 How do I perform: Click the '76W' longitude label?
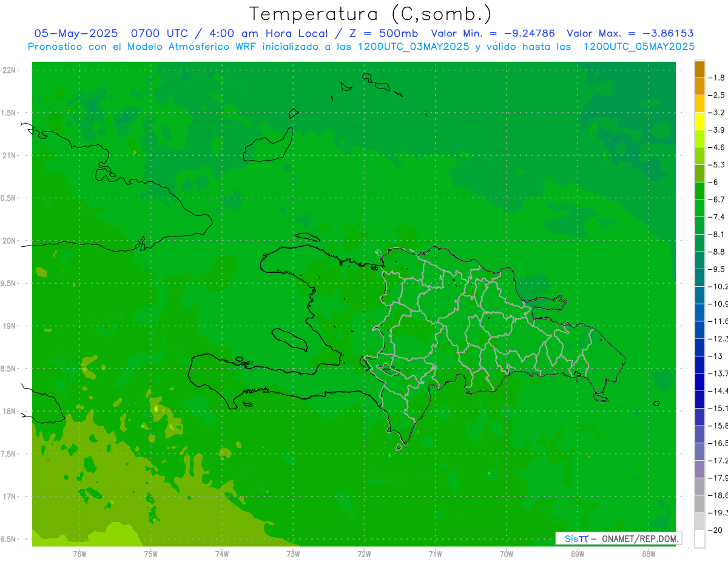tap(79, 554)
